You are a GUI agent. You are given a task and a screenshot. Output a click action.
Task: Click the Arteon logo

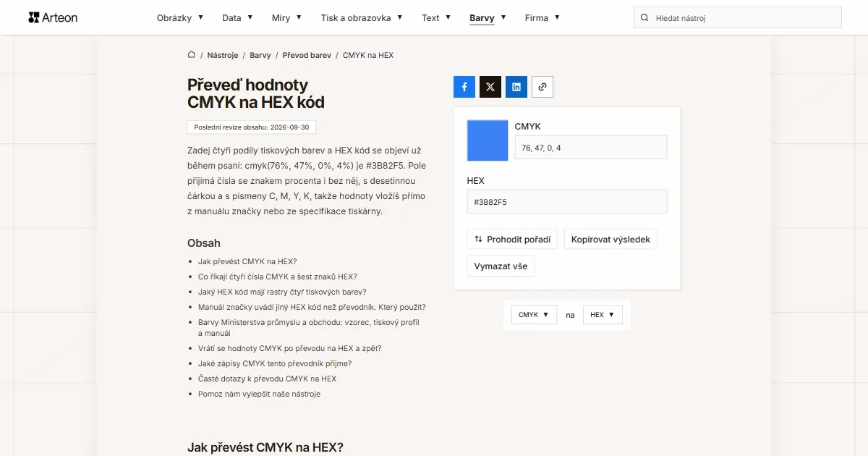tap(53, 17)
